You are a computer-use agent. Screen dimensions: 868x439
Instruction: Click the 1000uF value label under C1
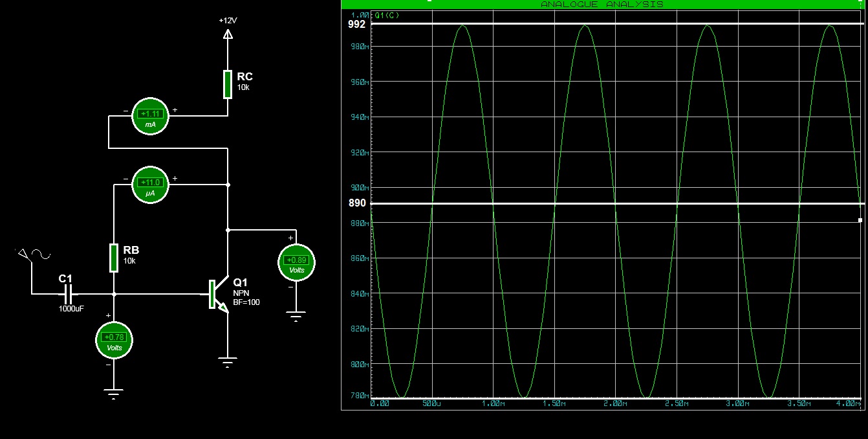pyautogui.click(x=71, y=309)
